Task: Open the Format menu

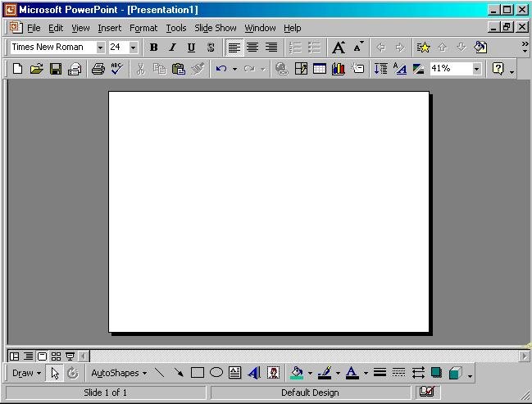Action: (143, 28)
